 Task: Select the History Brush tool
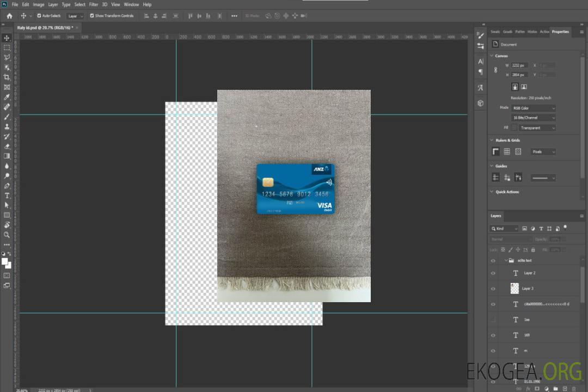point(7,137)
